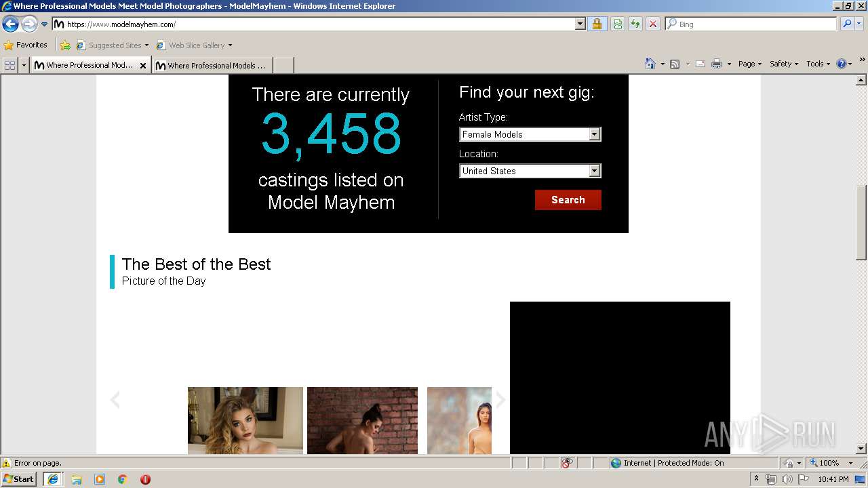
Task: Close the first browser tab
Action: coord(143,66)
